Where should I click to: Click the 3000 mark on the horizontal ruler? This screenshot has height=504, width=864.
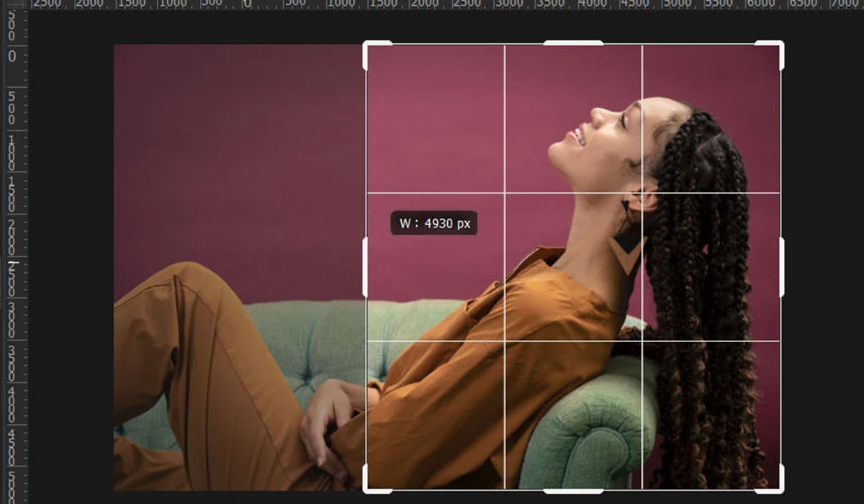click(510, 5)
